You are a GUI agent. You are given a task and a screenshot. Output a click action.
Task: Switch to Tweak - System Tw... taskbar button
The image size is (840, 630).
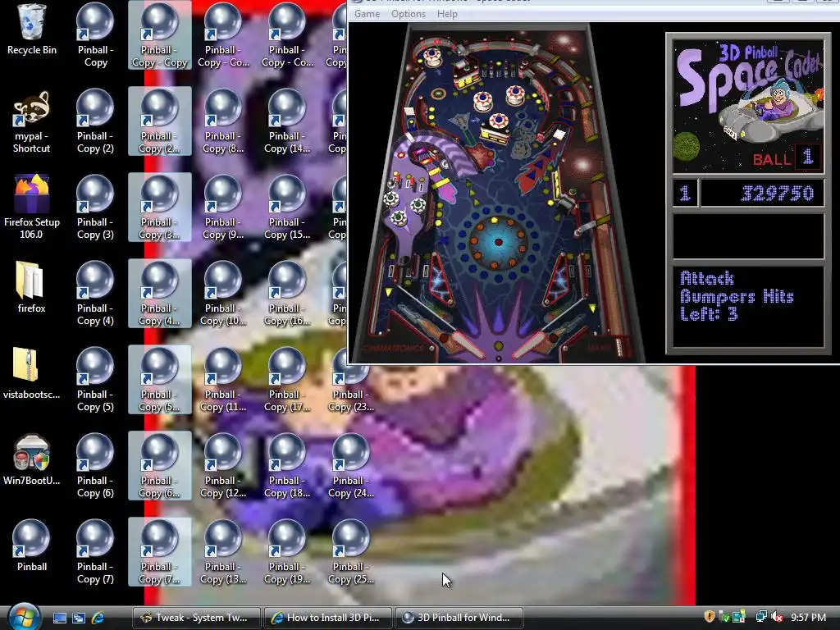pyautogui.click(x=196, y=618)
